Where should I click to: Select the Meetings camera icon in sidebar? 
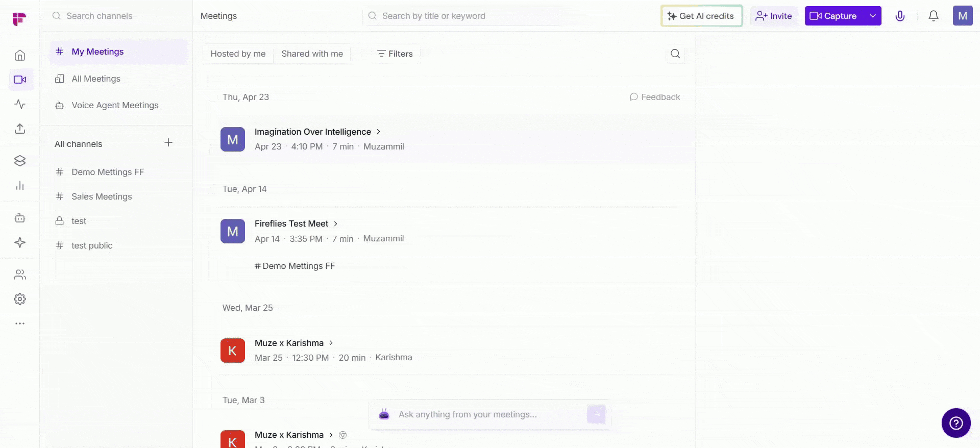coord(20,80)
